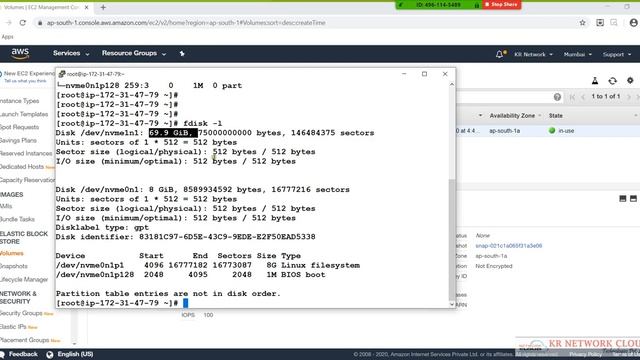Click the in-use state cell

(562, 131)
